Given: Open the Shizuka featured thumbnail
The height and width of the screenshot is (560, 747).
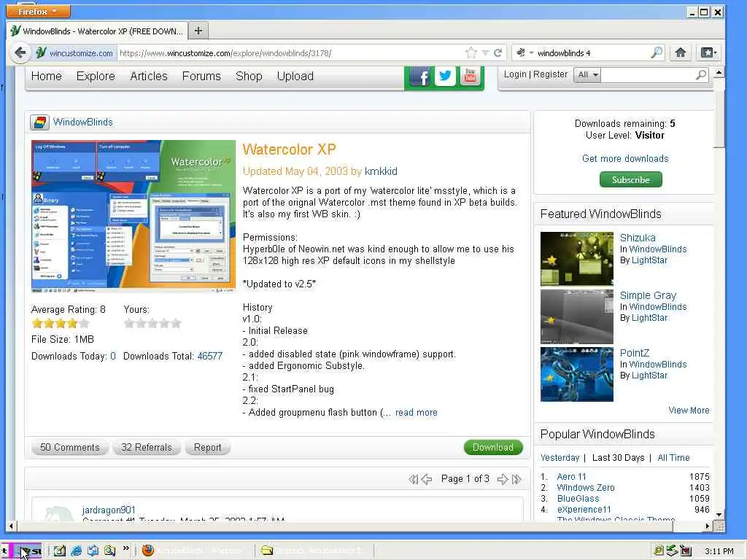Looking at the screenshot, I should [577, 259].
